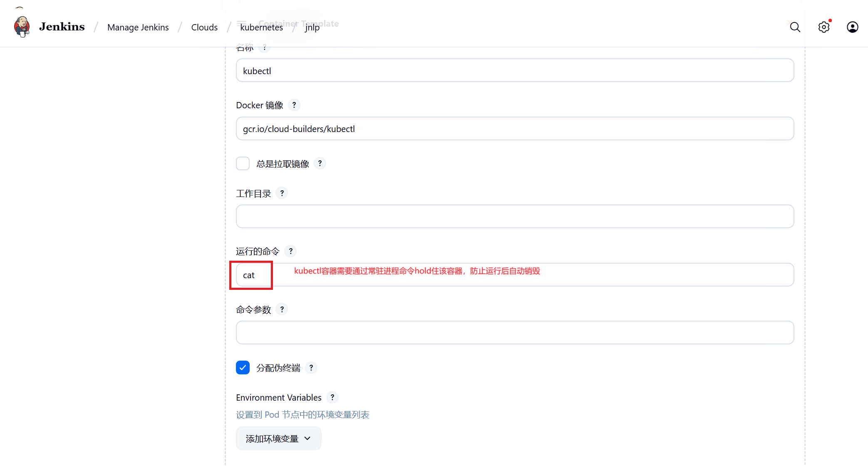Click the Docker image field with gcr.io path
Viewport: 868px width, 466px height.
pos(515,129)
